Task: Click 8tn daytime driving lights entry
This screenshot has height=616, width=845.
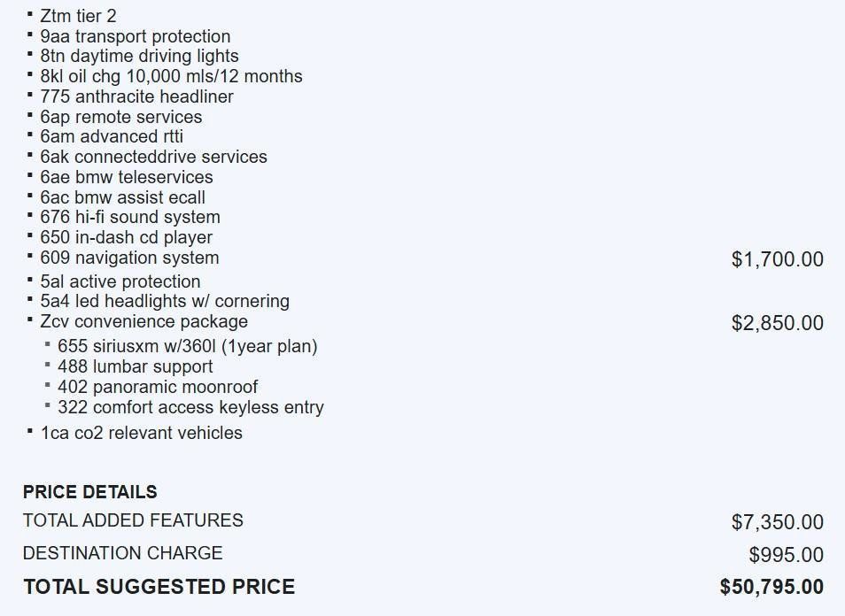Action: pos(139,56)
